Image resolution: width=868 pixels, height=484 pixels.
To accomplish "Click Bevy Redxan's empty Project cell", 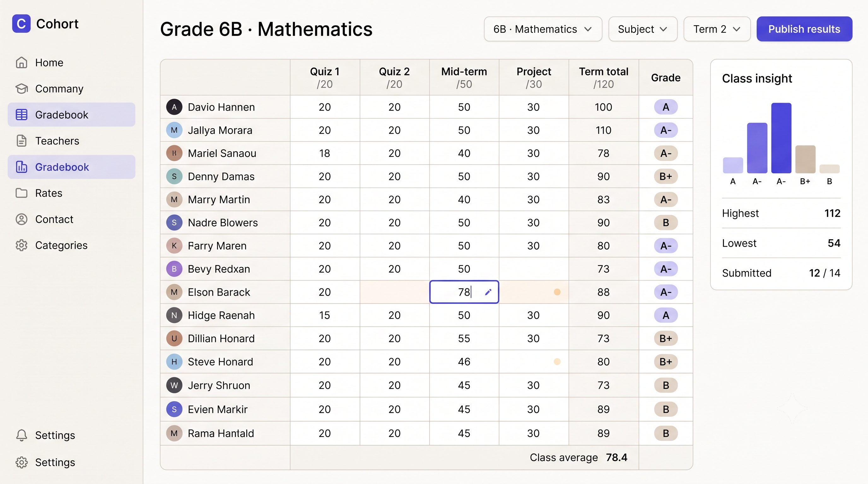I will click(534, 269).
